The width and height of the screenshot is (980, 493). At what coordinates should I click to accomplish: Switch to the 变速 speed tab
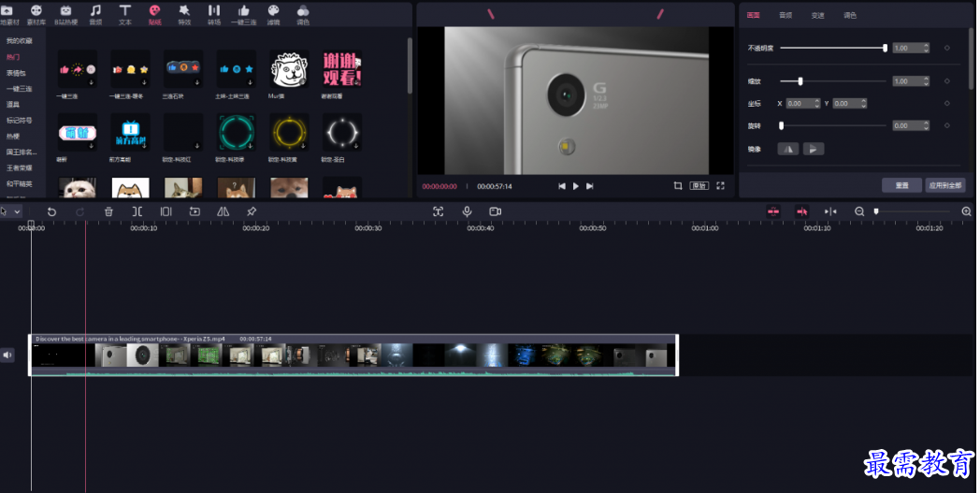point(817,15)
